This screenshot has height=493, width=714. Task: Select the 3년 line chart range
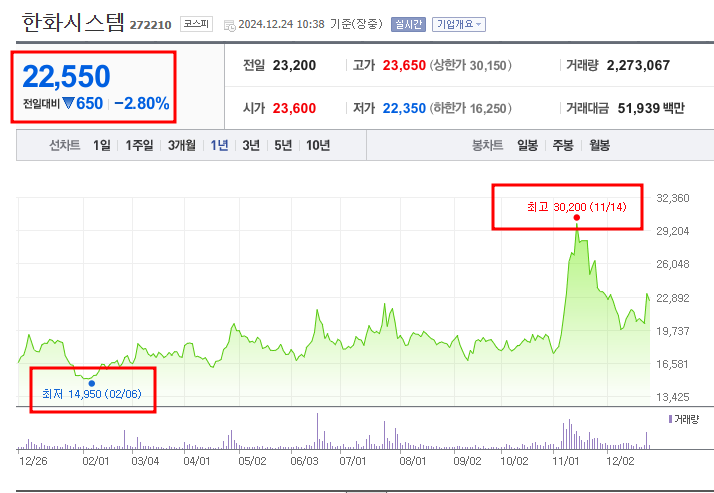251,145
